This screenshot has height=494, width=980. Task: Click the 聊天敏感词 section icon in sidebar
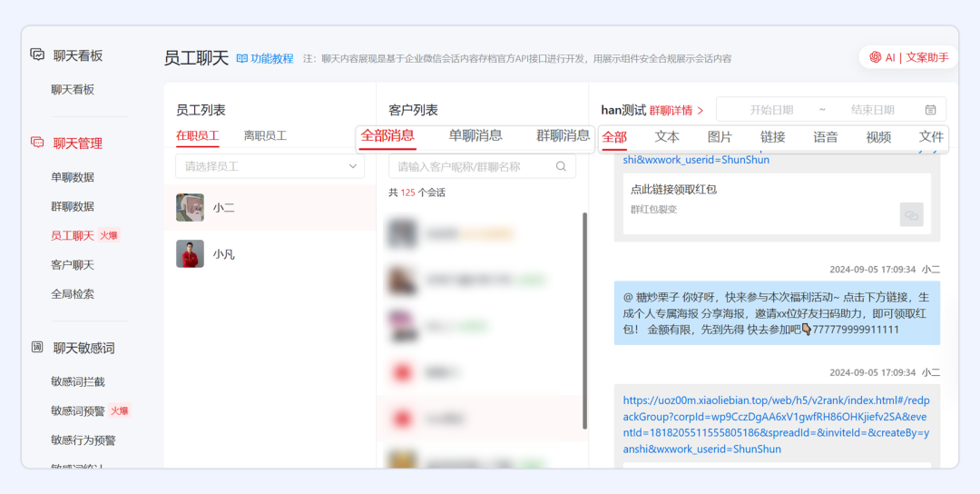tap(37, 347)
